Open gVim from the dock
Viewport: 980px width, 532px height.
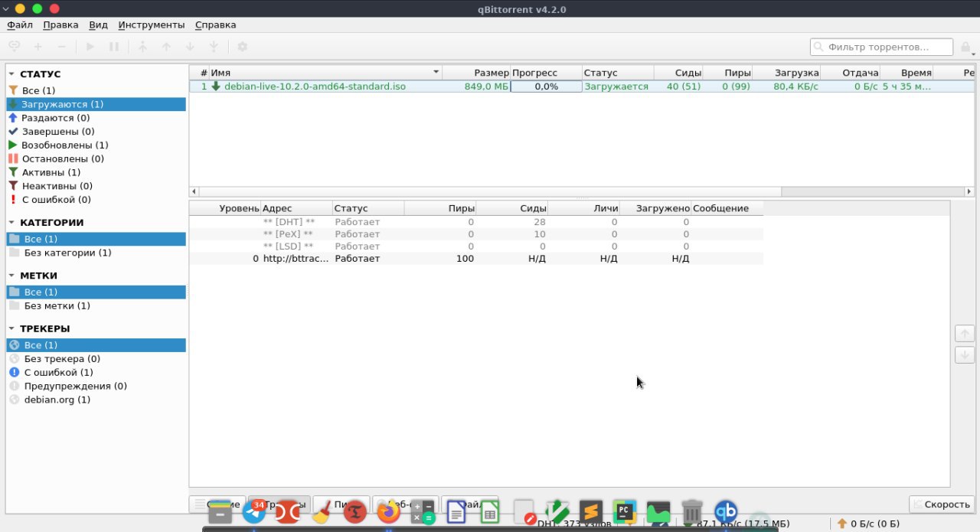pyautogui.click(x=557, y=511)
